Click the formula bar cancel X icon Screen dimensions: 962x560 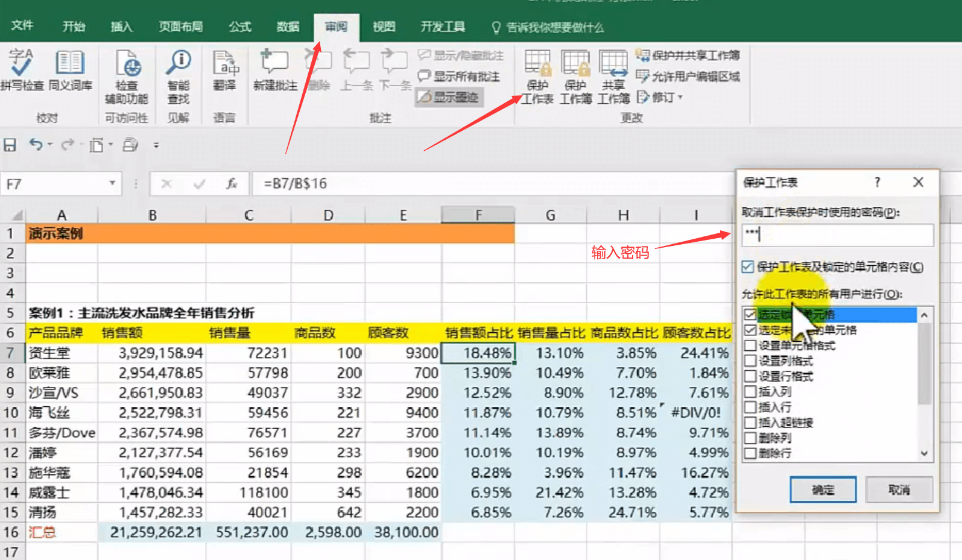point(166,184)
